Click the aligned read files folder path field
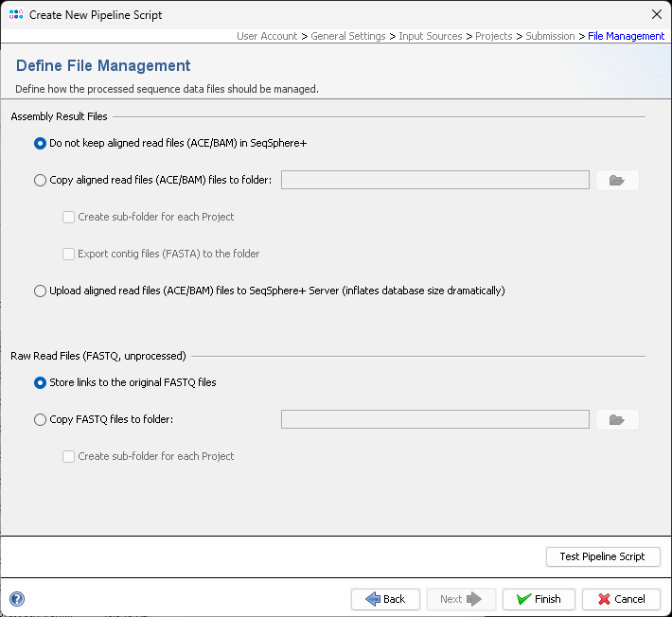Viewport: 672px width, 617px height. tap(434, 181)
